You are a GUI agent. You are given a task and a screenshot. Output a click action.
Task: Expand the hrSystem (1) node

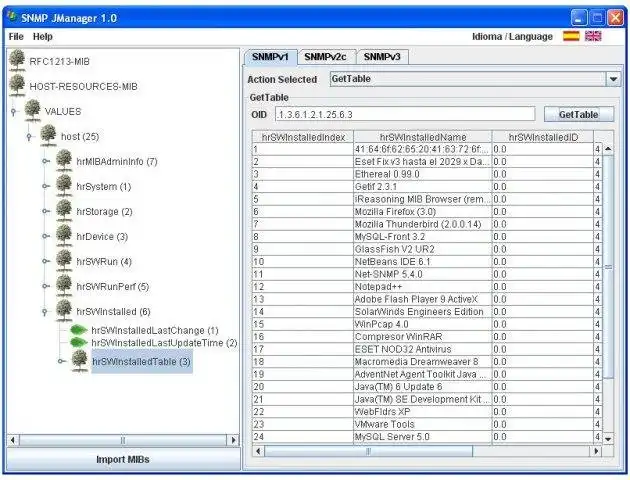click(46, 186)
